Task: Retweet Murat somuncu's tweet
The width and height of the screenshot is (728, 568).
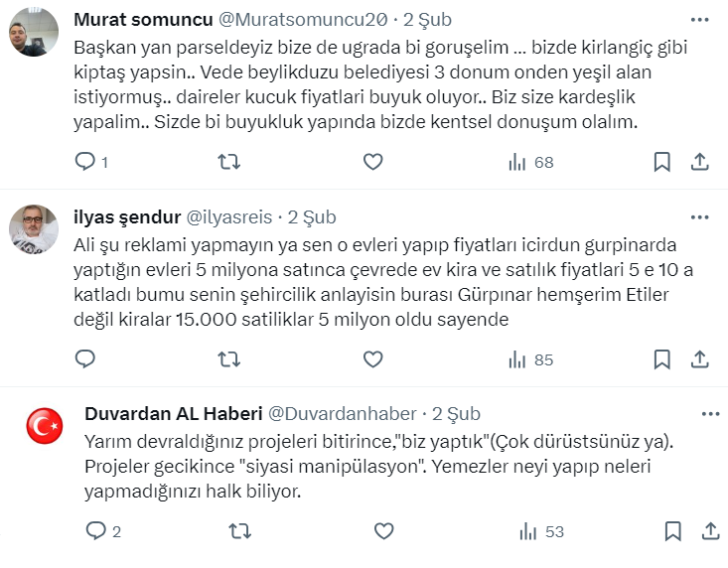Action: click(229, 162)
